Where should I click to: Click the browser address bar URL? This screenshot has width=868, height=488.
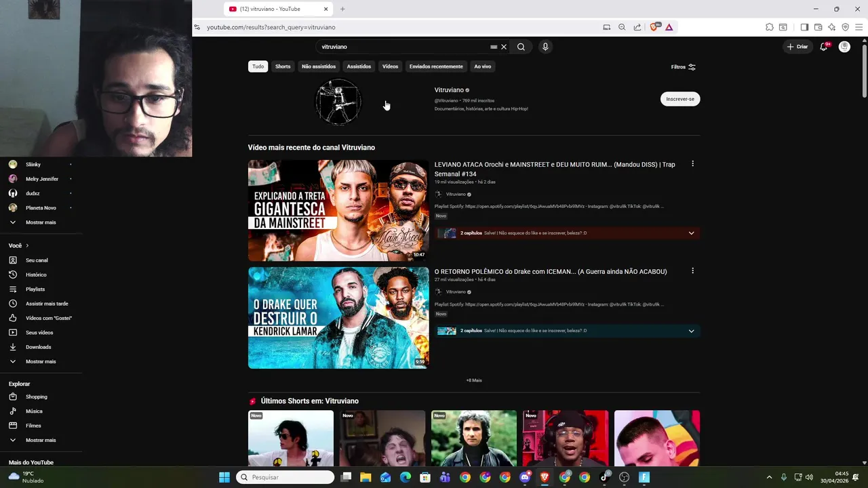coord(271,27)
